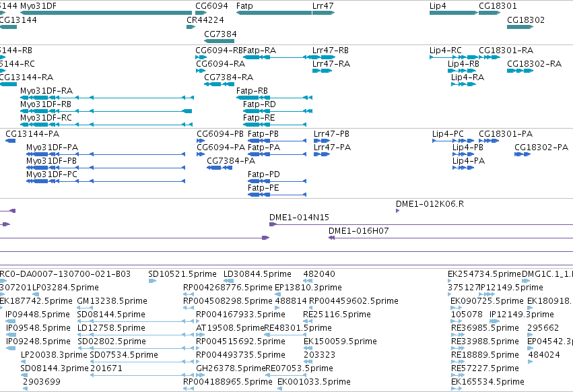Screen dimensions: 573x392
Task: Click the Fatp-RD transcript label
Action: click(x=259, y=104)
